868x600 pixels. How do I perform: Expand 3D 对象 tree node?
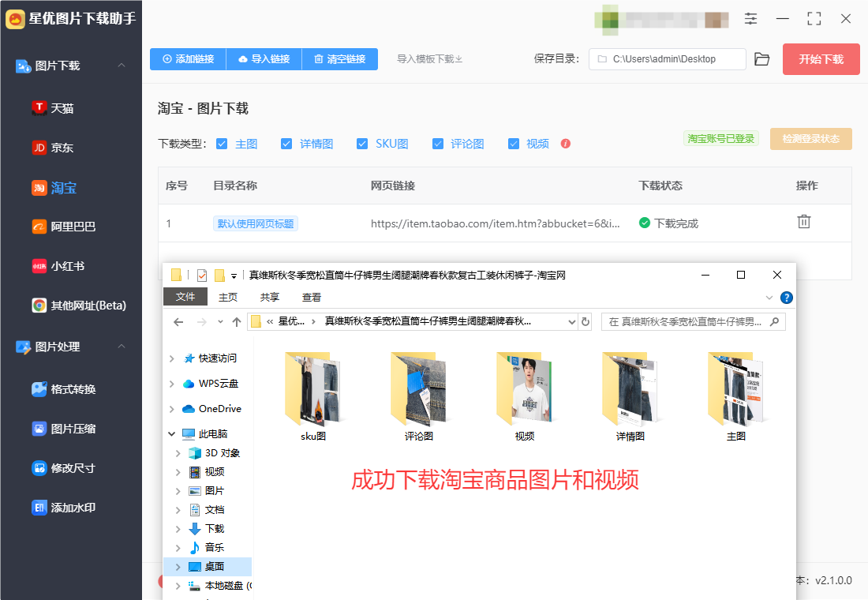tap(178, 453)
